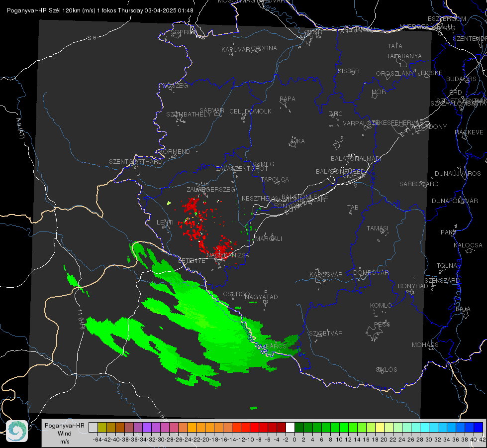The width and height of the screenshot is (487, 448).
Task: Click the KISBÉR town label
Action: tap(349, 71)
